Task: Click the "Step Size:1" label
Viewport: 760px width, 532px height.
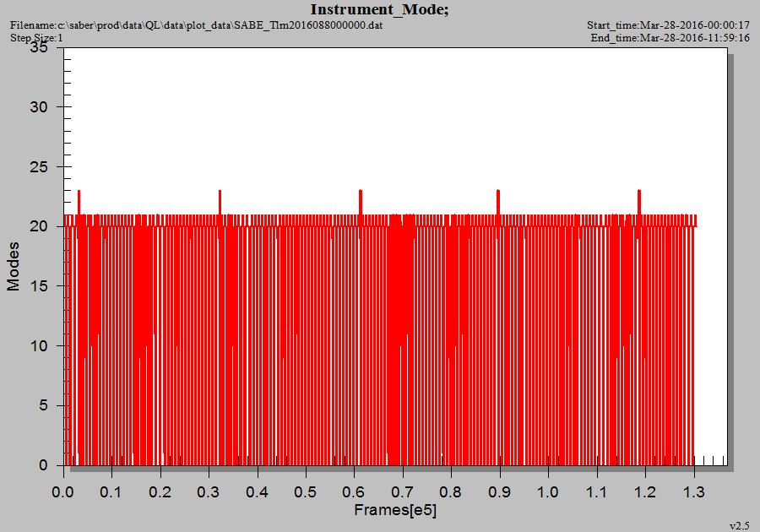Action: [x=36, y=38]
